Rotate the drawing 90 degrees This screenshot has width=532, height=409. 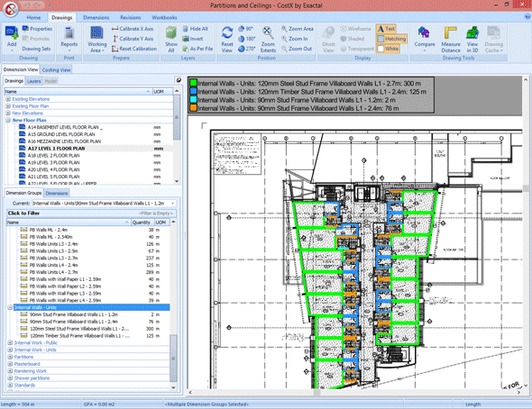click(245, 29)
